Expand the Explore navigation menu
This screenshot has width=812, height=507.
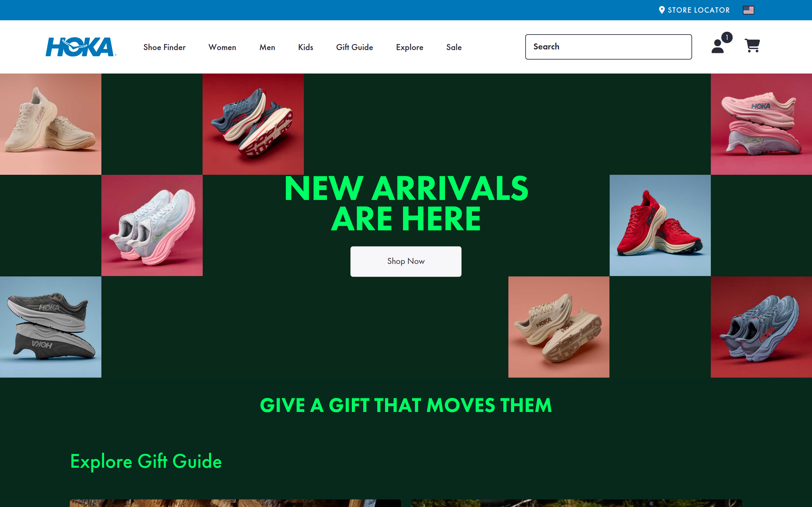tap(409, 47)
